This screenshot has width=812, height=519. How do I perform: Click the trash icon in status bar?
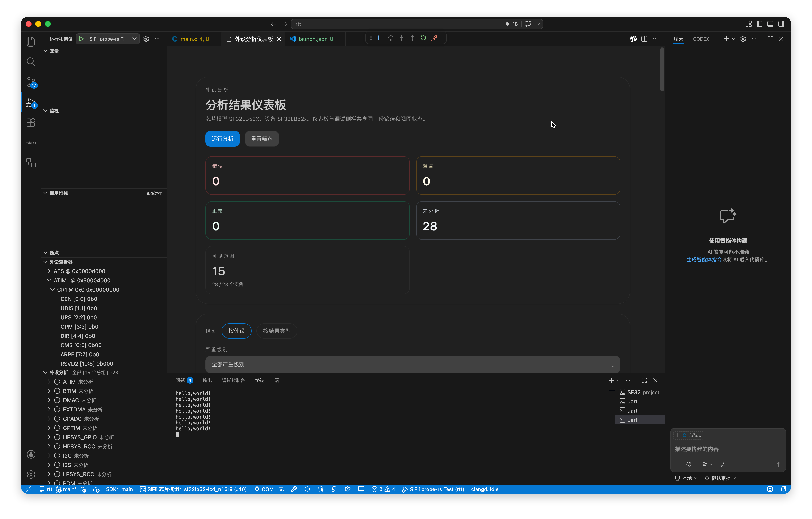click(x=320, y=489)
